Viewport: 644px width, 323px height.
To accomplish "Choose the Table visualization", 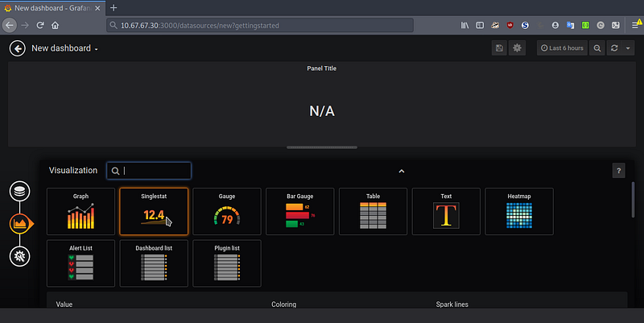I will point(373,212).
